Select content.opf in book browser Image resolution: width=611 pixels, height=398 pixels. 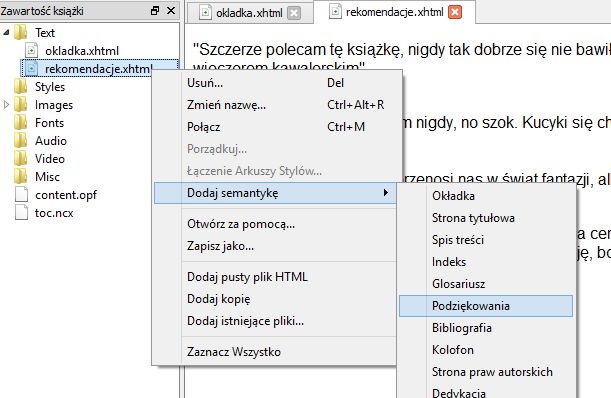coord(66,195)
